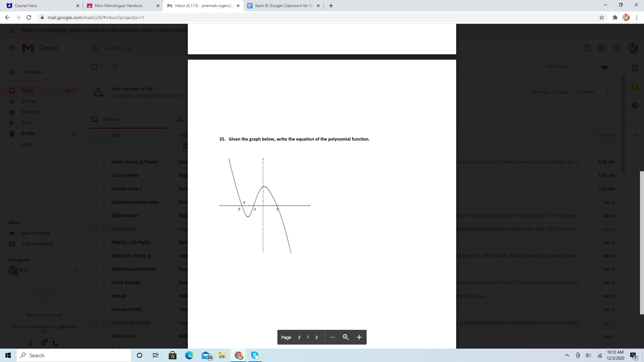The image size is (644, 362).
Task: Check the Karen Avery email checkbox
Action: click(95, 162)
